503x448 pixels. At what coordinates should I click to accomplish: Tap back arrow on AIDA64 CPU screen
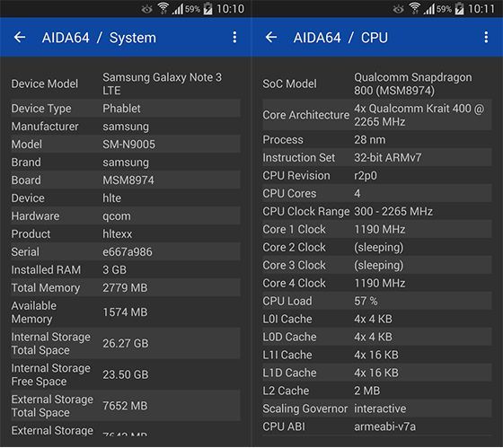pyautogui.click(x=271, y=38)
